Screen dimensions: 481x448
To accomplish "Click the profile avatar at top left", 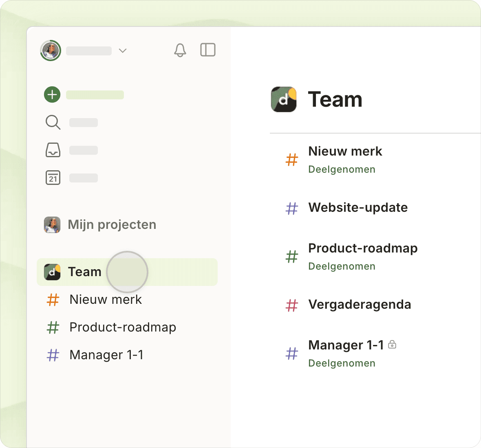I will click(x=51, y=51).
